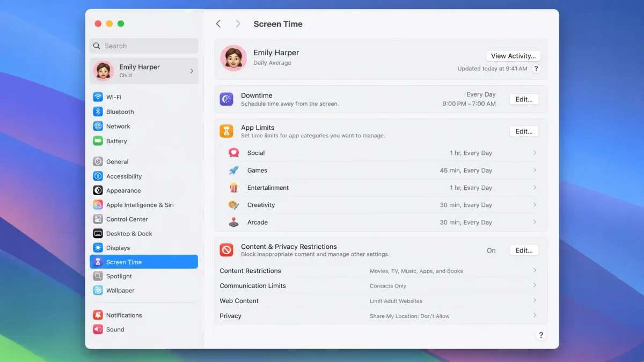The image size is (644, 362).
Task: Click 'On' status for Content & Privacy
Action: (x=491, y=250)
